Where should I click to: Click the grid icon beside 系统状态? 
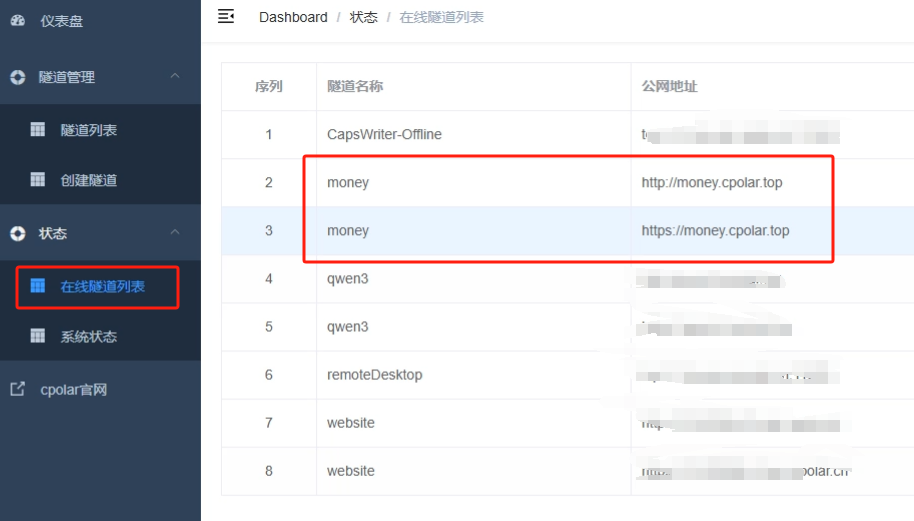click(x=38, y=336)
